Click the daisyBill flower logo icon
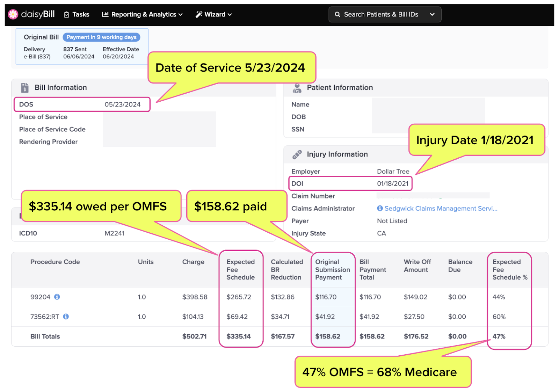This screenshot has width=559, height=392. [13, 14]
